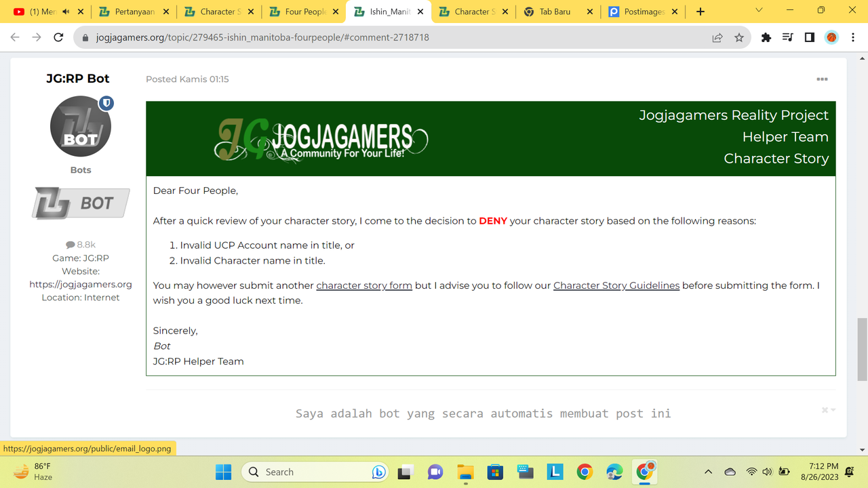The width and height of the screenshot is (868, 488).
Task: Click Posted Kamis 01:15 timestamp
Action: 187,79
